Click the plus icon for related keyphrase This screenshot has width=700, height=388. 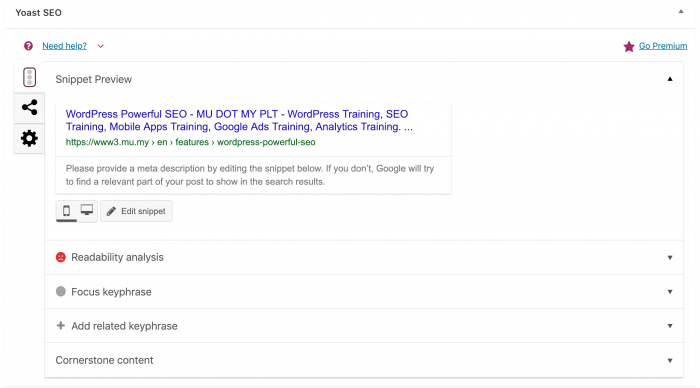pyautogui.click(x=61, y=325)
